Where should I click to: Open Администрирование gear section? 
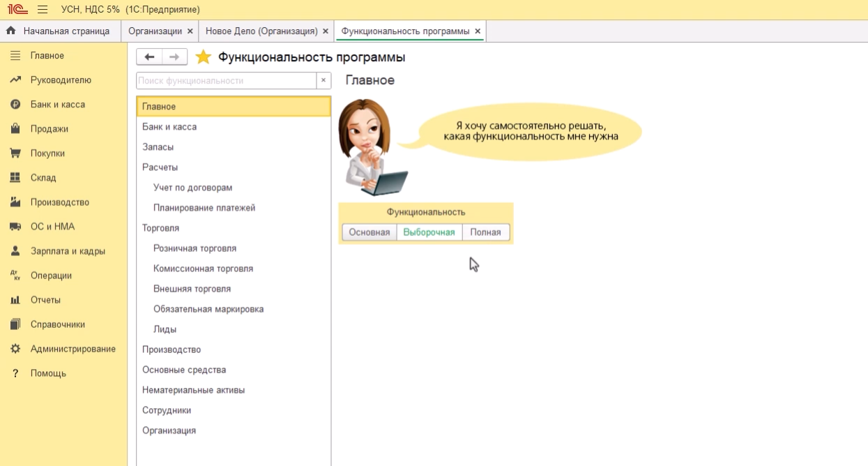point(73,349)
